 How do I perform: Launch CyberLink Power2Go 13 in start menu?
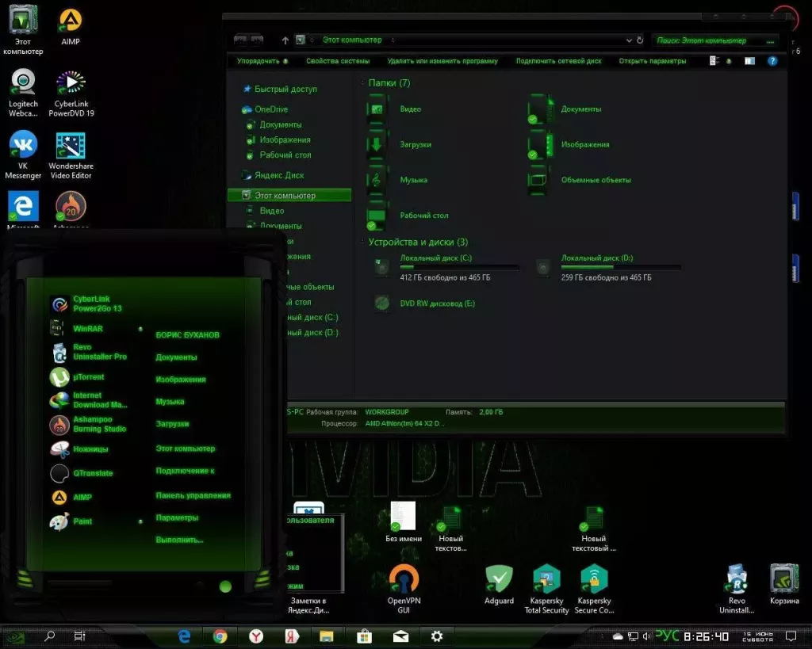coord(87,304)
